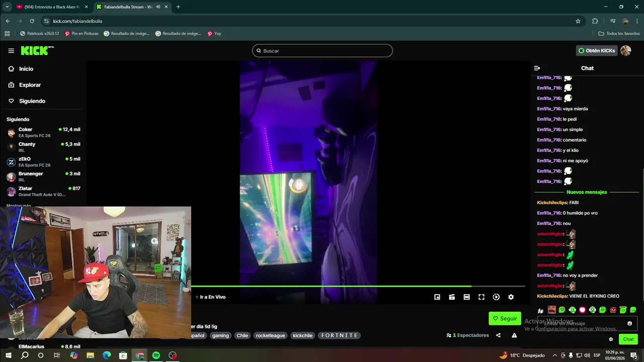
Task: Click Ir a En Vivo button
Action: coord(211,297)
